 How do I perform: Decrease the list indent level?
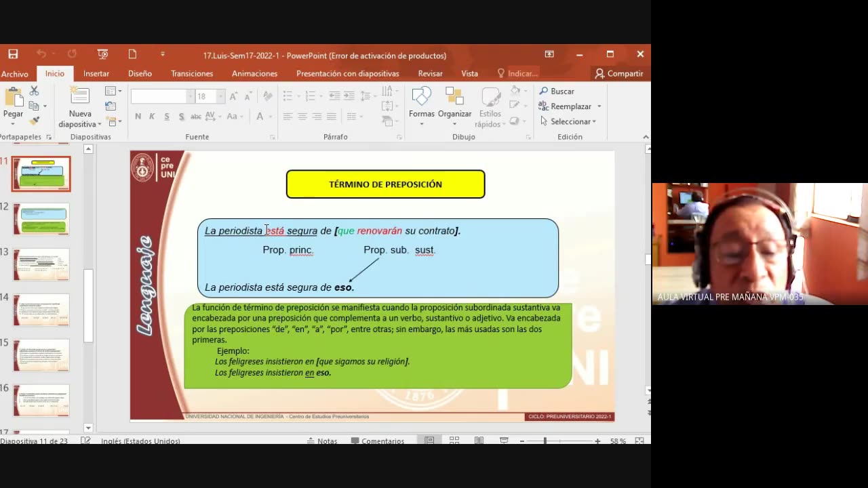pyautogui.click(x=334, y=96)
